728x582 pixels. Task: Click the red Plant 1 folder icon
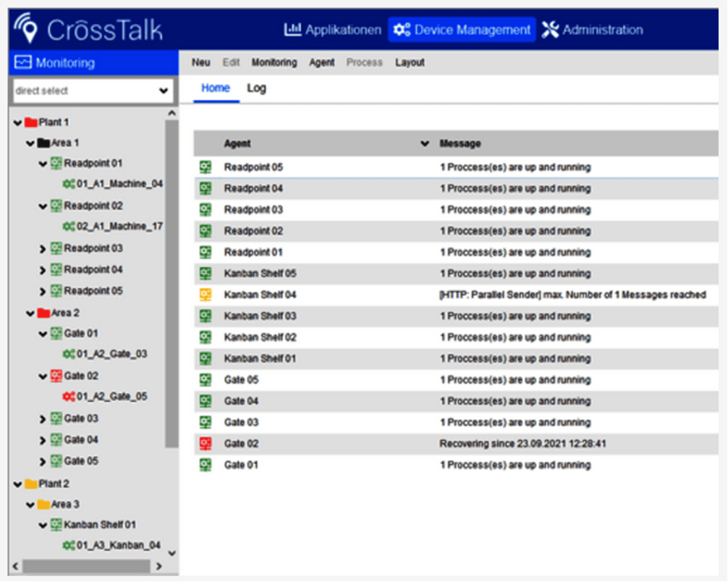[30, 122]
